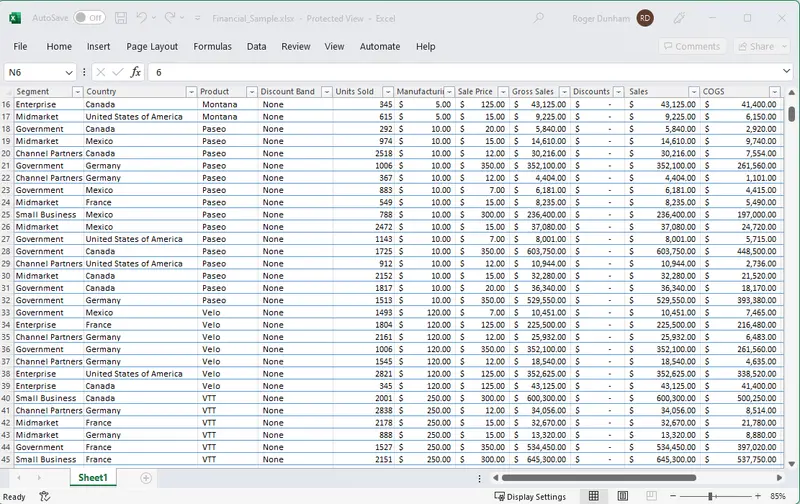Expand the Name Box dropdown arrow
Image resolution: width=800 pixels, height=504 pixels.
pos(69,73)
